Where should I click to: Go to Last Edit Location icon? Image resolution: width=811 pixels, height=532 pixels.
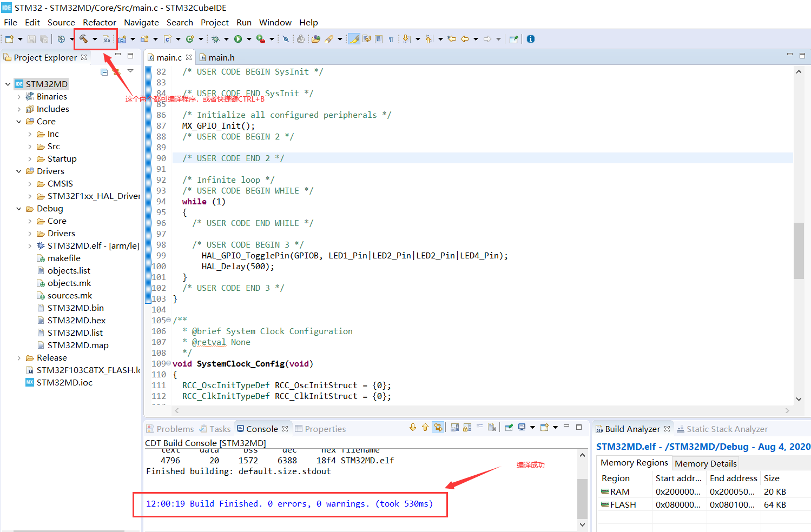point(452,39)
